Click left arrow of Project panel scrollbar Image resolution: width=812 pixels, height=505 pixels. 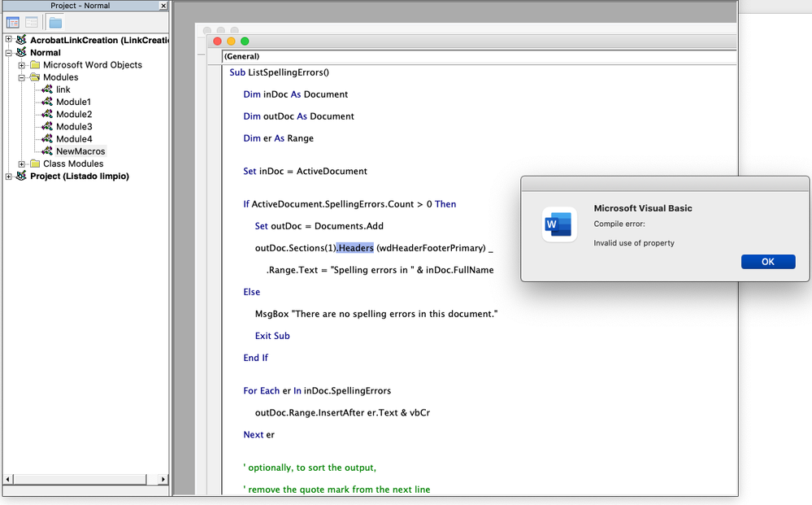coord(8,480)
